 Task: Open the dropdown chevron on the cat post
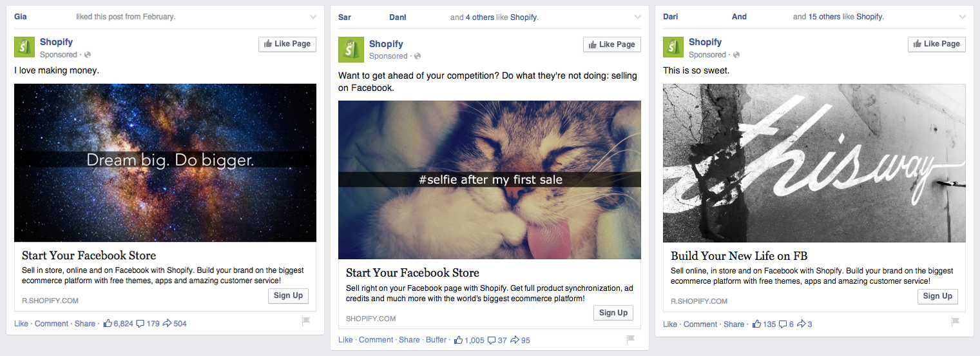tap(638, 17)
